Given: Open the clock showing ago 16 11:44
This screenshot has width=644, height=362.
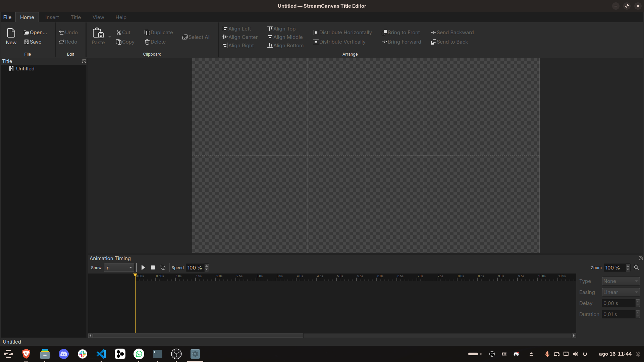Looking at the screenshot, I should [x=615, y=354].
